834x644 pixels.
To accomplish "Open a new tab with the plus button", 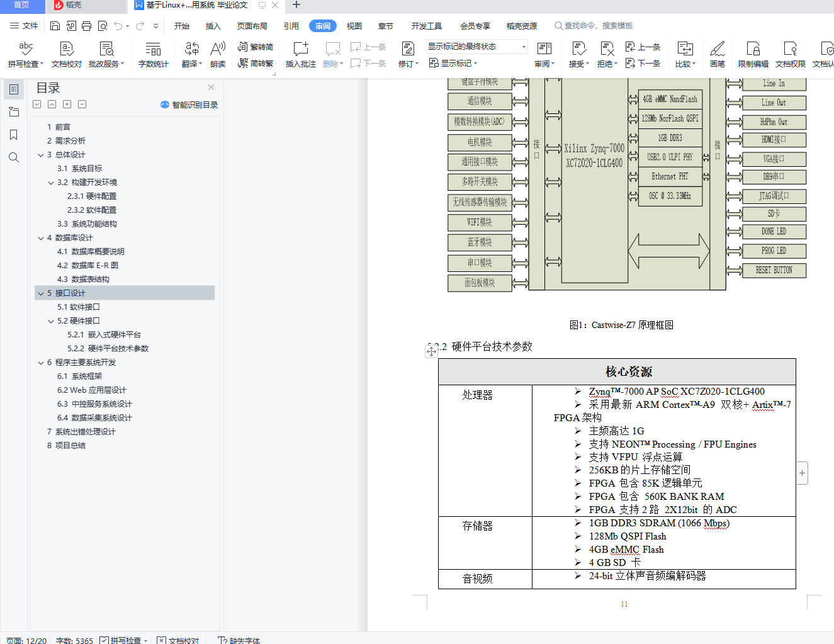I will pyautogui.click(x=296, y=5).
